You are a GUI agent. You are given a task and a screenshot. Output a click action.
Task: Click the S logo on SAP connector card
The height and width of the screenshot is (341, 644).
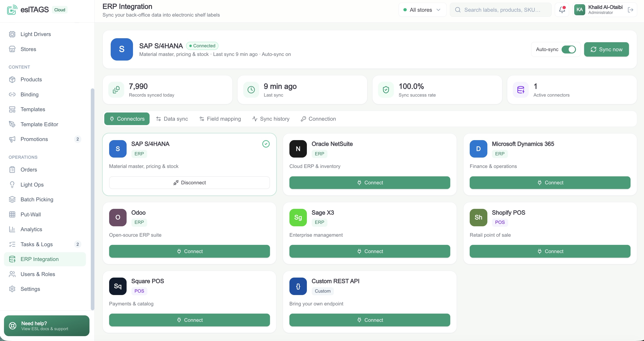pyautogui.click(x=118, y=149)
